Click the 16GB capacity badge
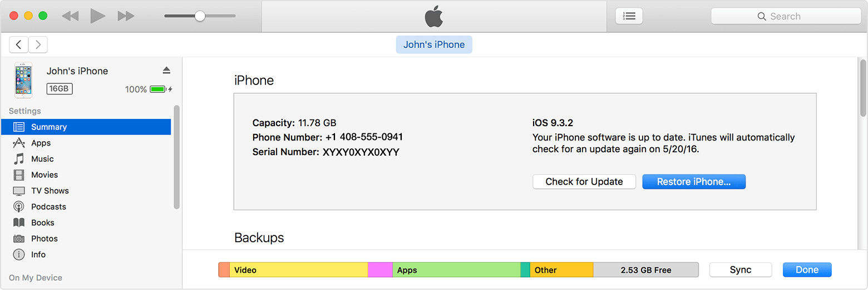This screenshot has width=868, height=290. point(59,88)
